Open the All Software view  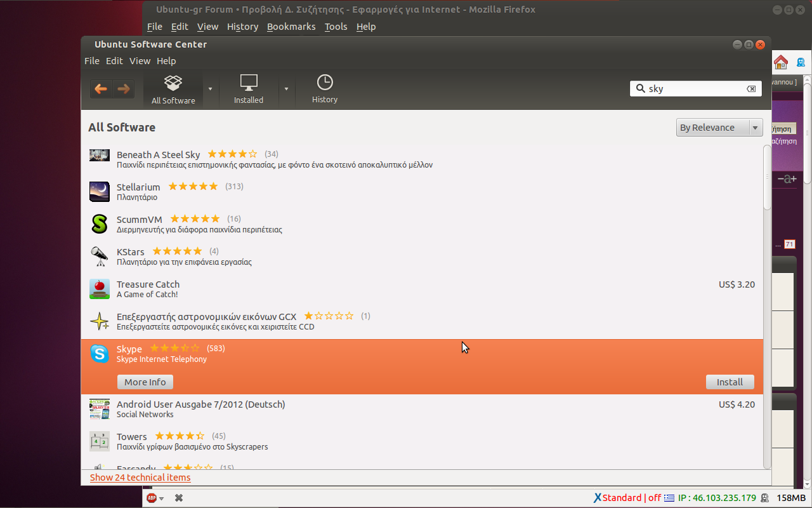(x=173, y=90)
